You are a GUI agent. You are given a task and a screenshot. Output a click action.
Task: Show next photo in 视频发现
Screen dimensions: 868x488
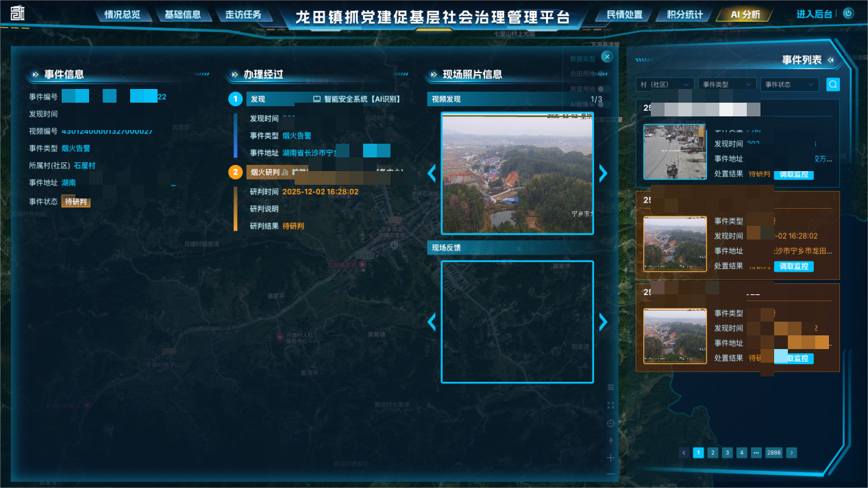[x=603, y=173]
